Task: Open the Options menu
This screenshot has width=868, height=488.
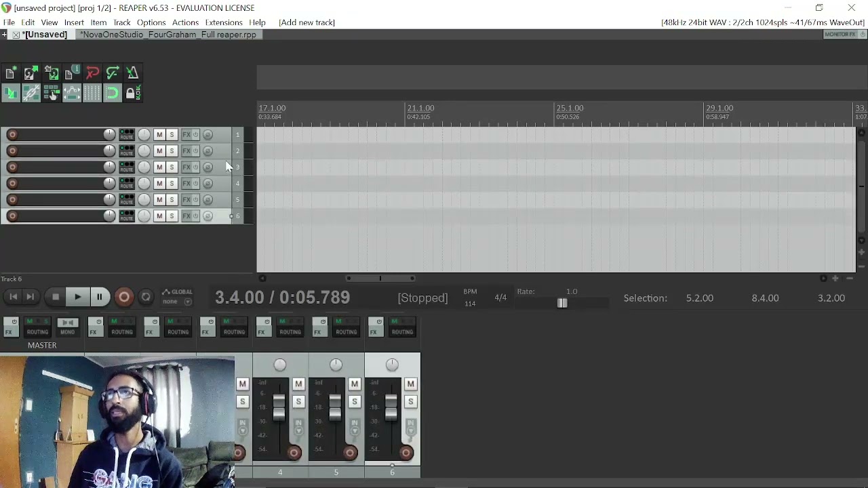Action: (151, 22)
